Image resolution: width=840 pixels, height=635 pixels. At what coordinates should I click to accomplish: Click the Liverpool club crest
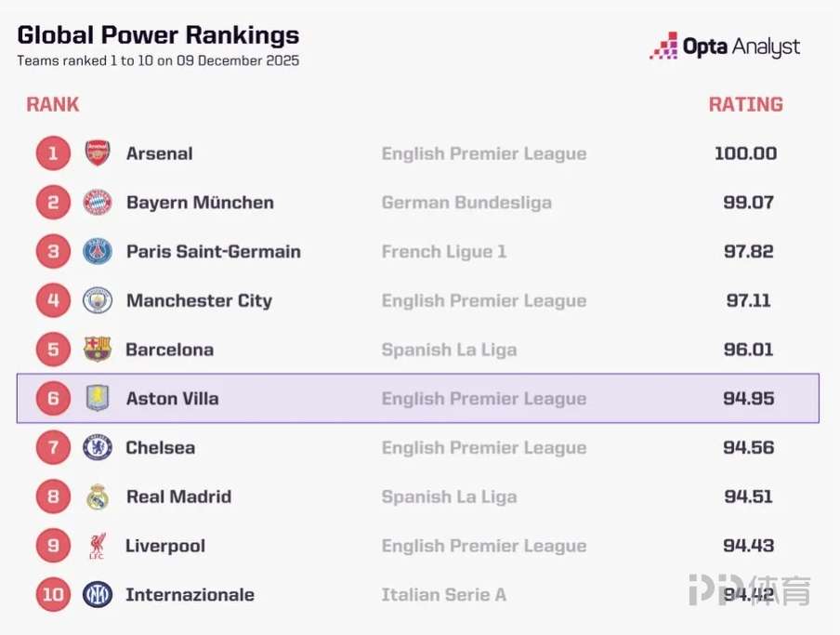(98, 546)
